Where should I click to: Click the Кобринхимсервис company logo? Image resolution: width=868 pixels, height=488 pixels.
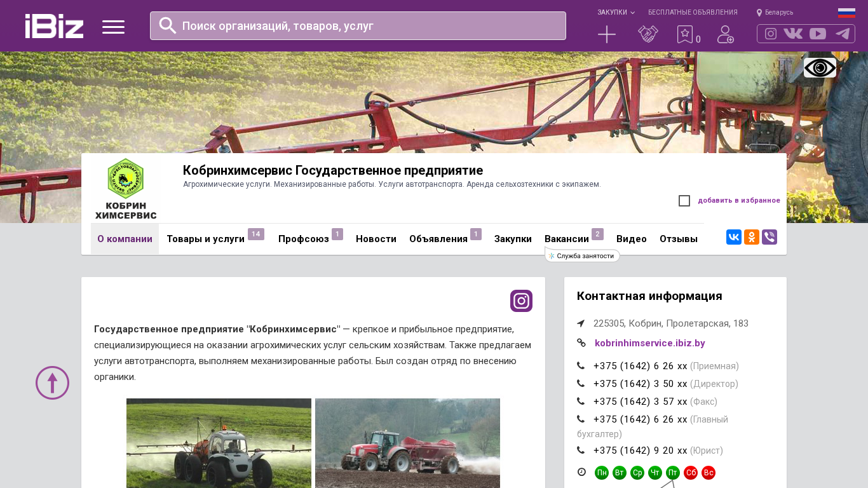point(125,189)
